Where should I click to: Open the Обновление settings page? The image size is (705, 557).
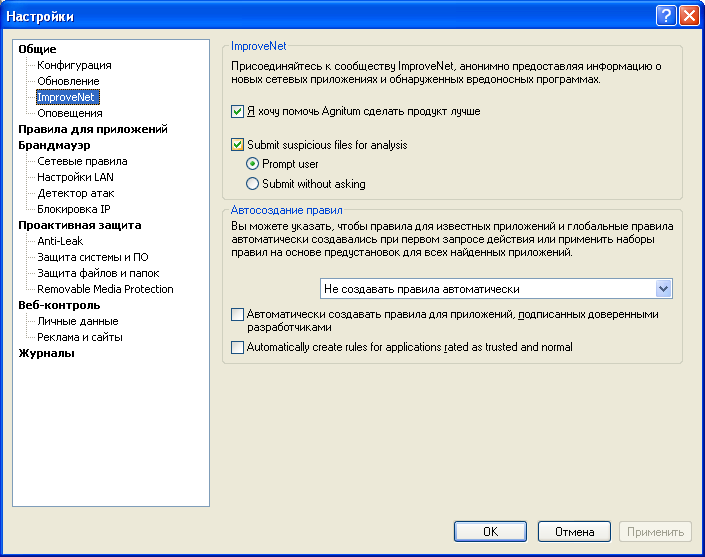point(68,81)
